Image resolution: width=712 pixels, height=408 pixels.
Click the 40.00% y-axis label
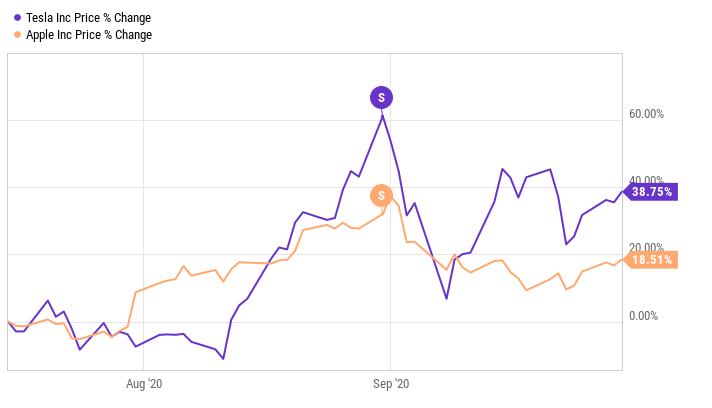point(645,181)
